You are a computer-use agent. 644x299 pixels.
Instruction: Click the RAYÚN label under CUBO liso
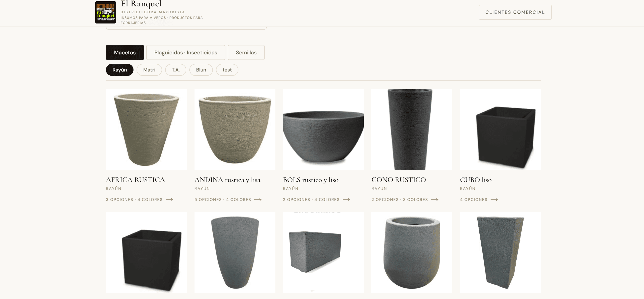pyautogui.click(x=468, y=189)
